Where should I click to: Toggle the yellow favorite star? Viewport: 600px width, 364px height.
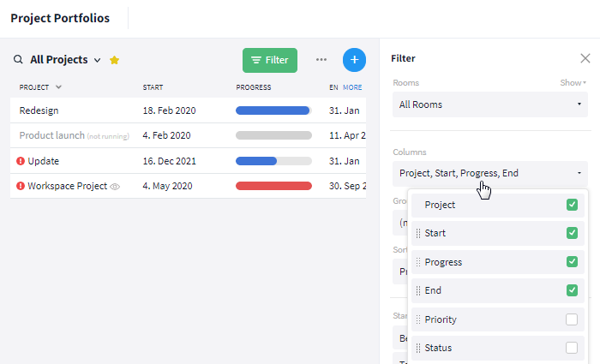coord(114,60)
